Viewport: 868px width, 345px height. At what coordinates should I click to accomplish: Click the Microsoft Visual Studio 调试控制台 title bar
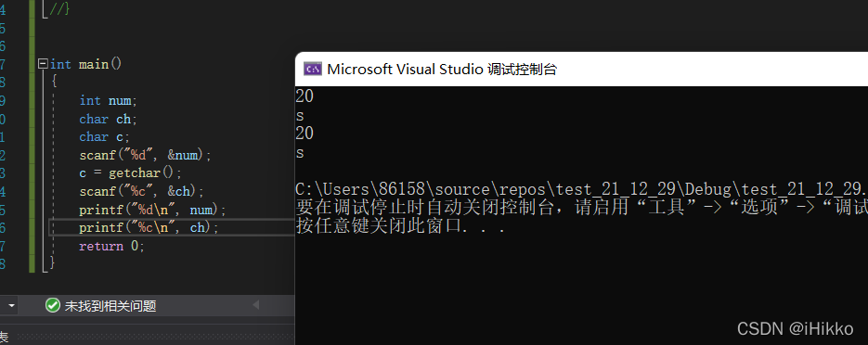coord(581,70)
